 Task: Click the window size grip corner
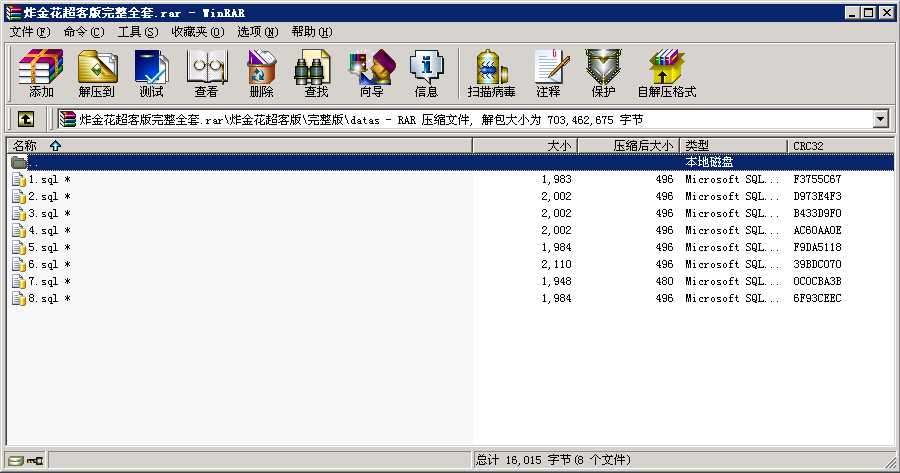[891, 462]
